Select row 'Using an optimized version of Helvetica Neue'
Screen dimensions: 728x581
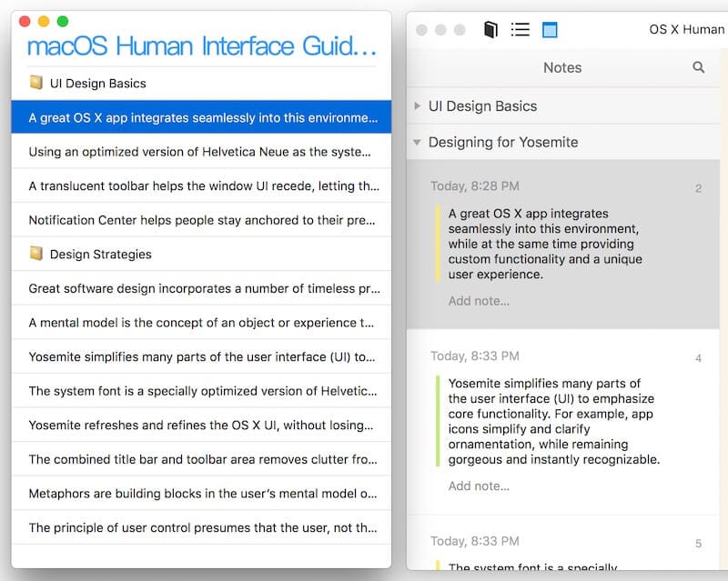201,151
